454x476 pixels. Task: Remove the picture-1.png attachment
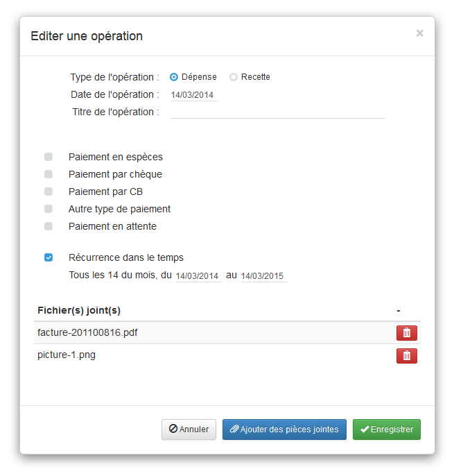[406, 356]
